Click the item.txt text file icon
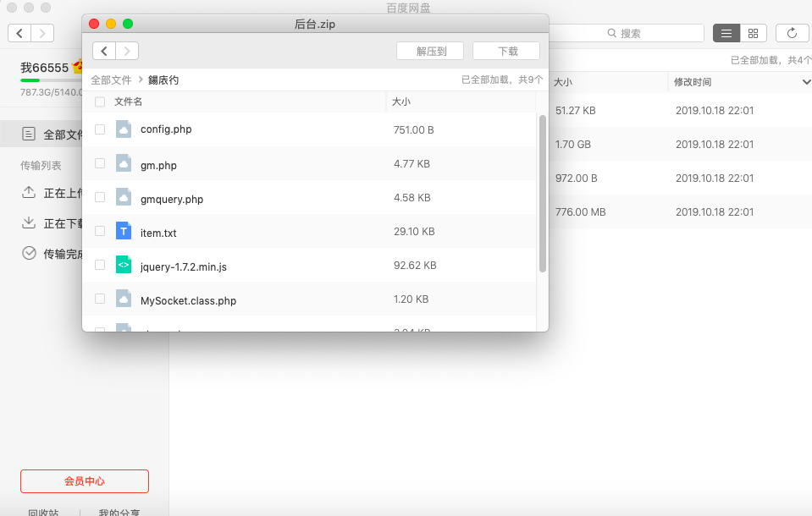Image resolution: width=812 pixels, height=516 pixels. click(124, 231)
